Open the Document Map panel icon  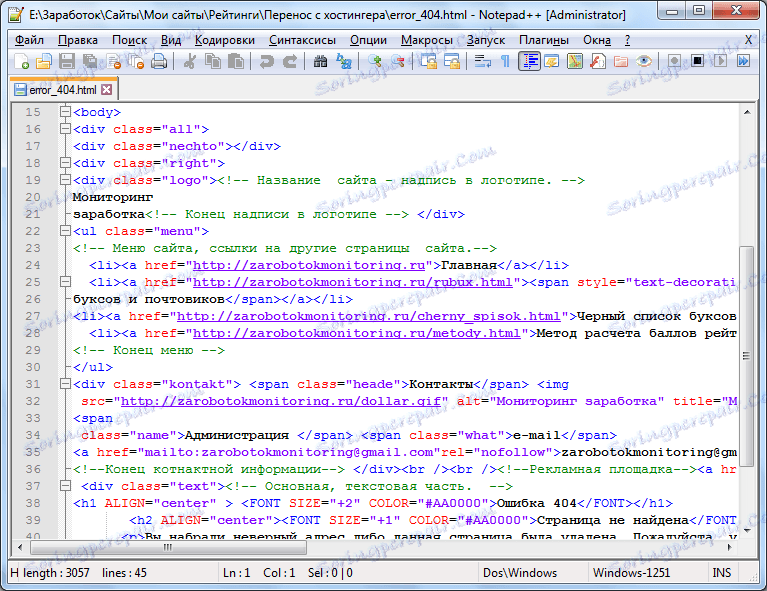pos(575,61)
